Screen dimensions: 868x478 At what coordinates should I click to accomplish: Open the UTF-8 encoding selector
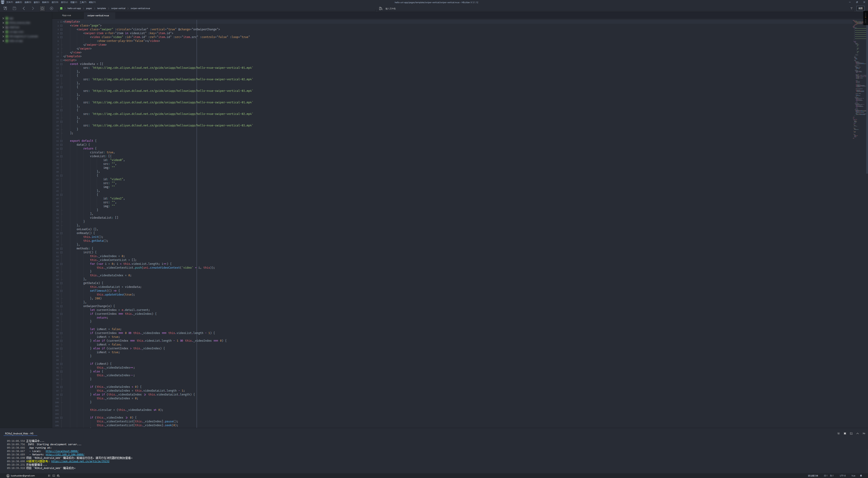(x=842, y=476)
